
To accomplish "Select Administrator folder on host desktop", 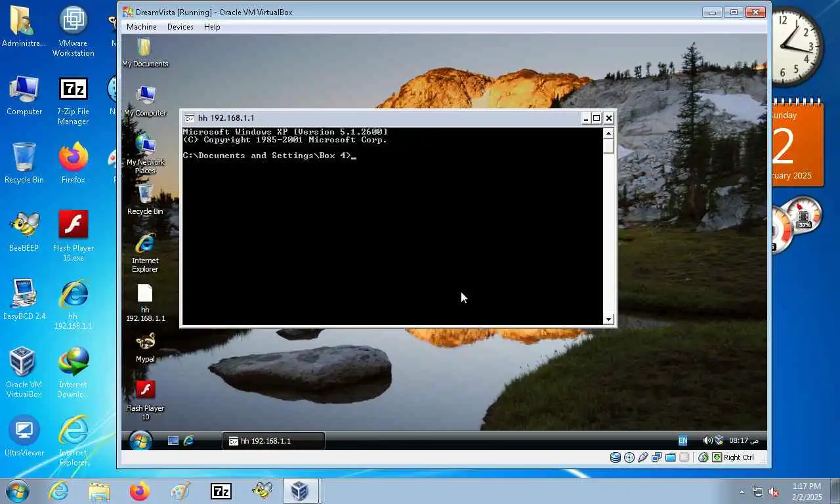I will pyautogui.click(x=24, y=28).
